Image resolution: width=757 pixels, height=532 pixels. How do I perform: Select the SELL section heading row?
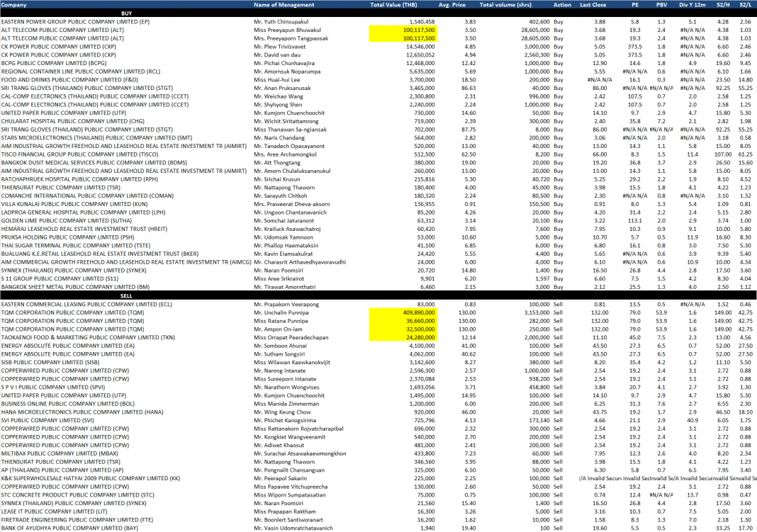pos(126,295)
